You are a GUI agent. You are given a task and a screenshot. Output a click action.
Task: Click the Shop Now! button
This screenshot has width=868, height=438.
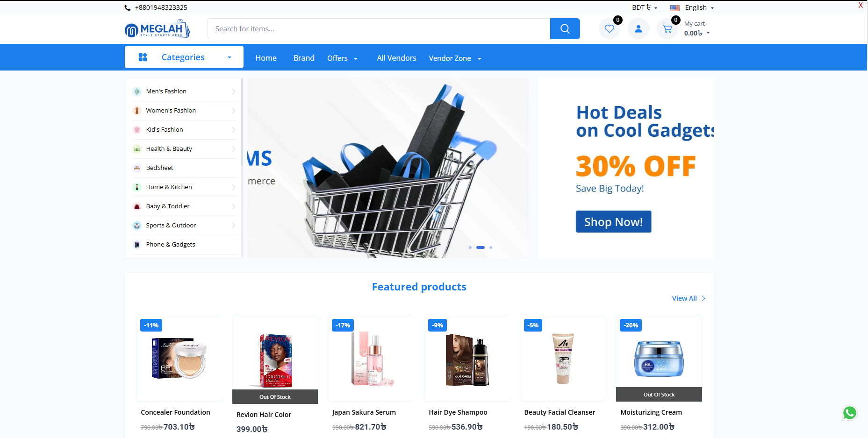tap(613, 222)
